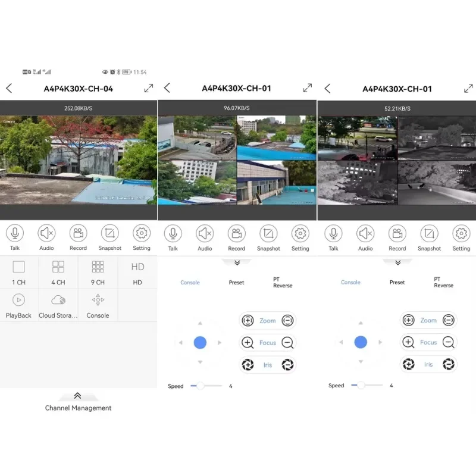Tilt camera down on the 52.21KB/S screen
This screenshot has width=476, height=476.
361,362
